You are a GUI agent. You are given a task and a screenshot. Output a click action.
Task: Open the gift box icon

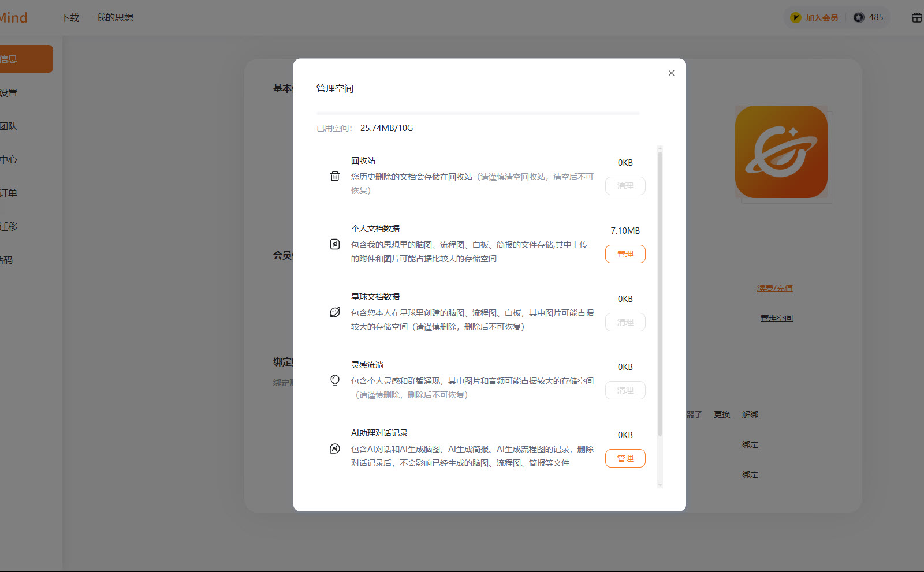[x=916, y=18]
